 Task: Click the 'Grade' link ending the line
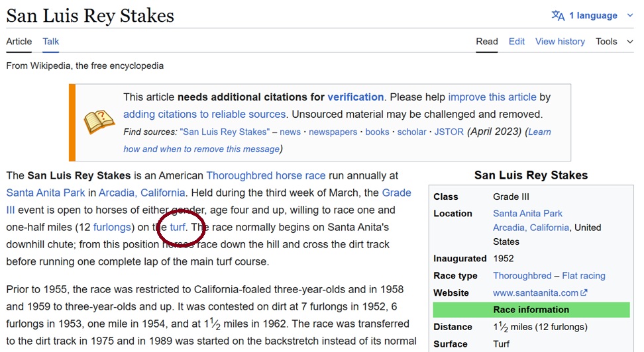coord(396,193)
